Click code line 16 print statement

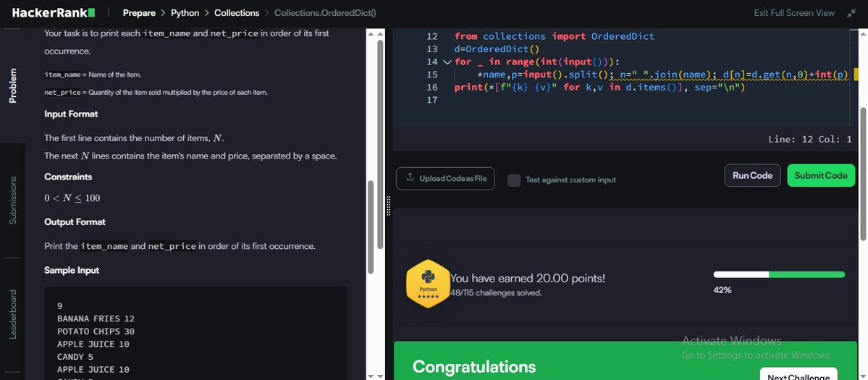click(x=600, y=88)
